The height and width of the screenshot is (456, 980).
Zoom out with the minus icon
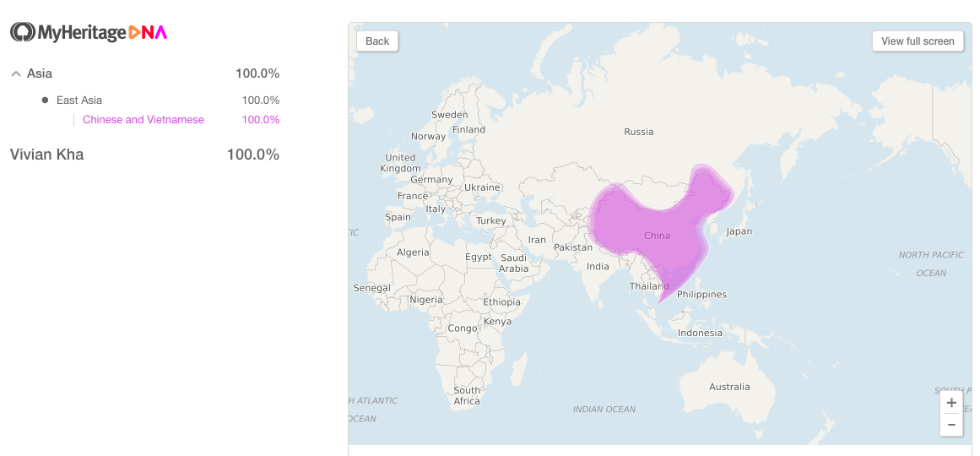pos(951,425)
